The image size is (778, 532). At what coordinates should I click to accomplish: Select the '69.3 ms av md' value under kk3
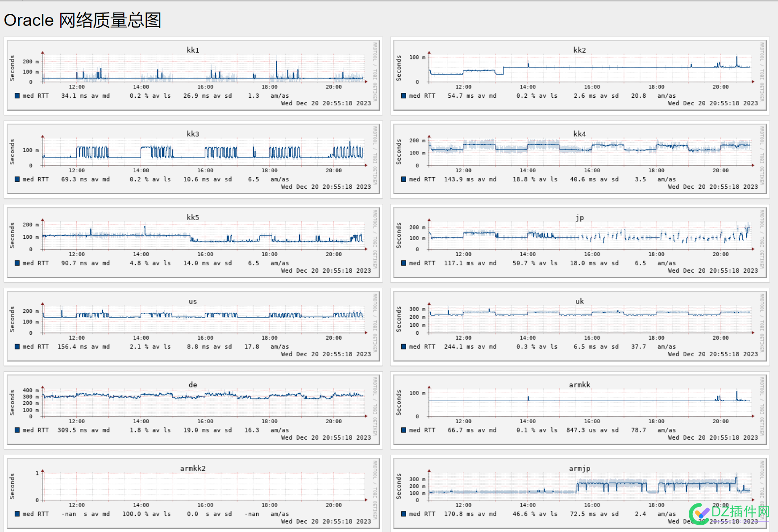coord(85,179)
